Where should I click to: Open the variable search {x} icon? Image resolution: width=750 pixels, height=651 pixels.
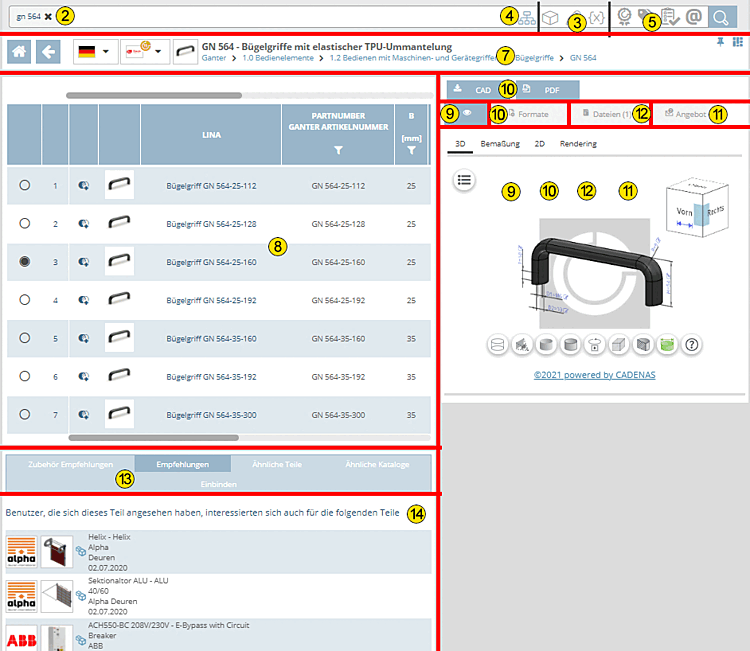596,18
